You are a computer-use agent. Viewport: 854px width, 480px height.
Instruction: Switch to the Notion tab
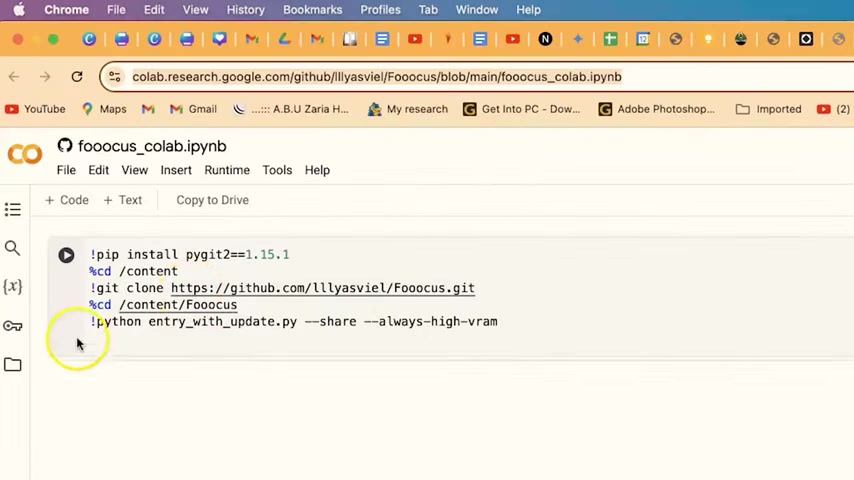pyautogui.click(x=545, y=39)
